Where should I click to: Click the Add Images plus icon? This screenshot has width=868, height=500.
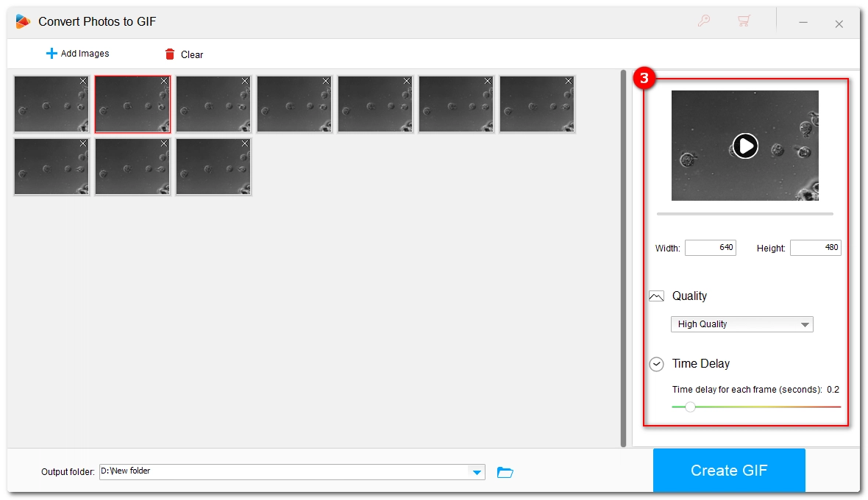pos(51,54)
